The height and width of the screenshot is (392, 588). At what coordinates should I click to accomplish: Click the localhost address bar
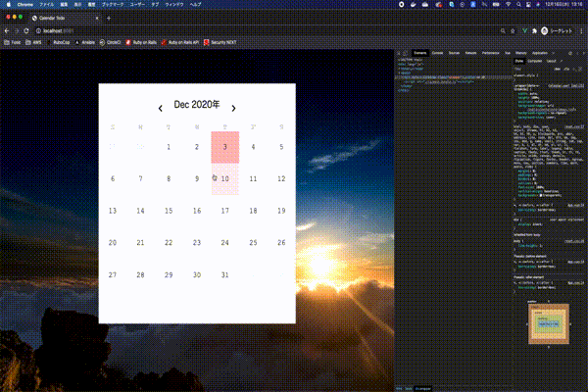(263, 30)
